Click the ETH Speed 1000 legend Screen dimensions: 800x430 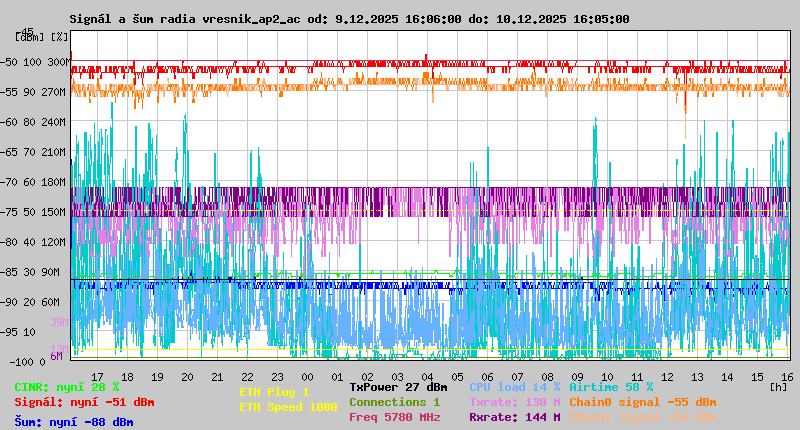click(x=288, y=407)
